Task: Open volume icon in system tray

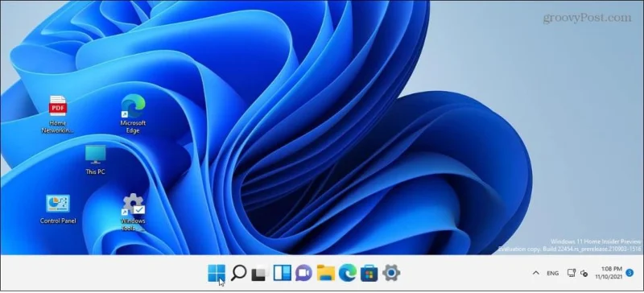Action: point(584,273)
